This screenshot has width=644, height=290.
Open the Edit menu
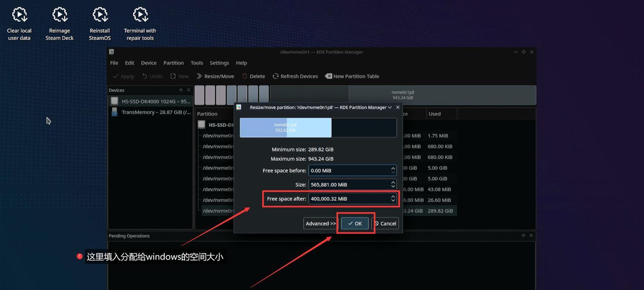coord(130,63)
